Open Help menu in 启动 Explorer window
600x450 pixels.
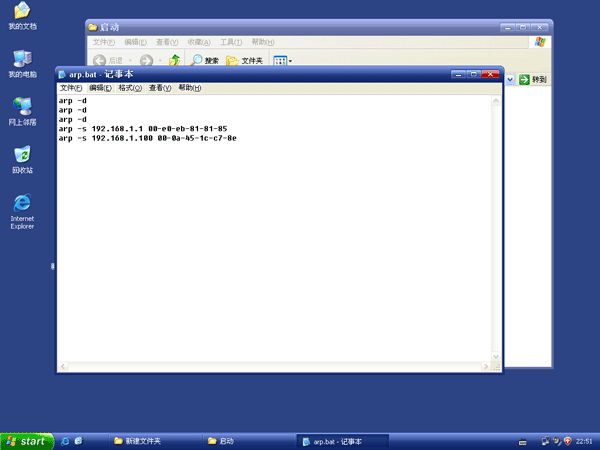pyautogui.click(x=263, y=42)
